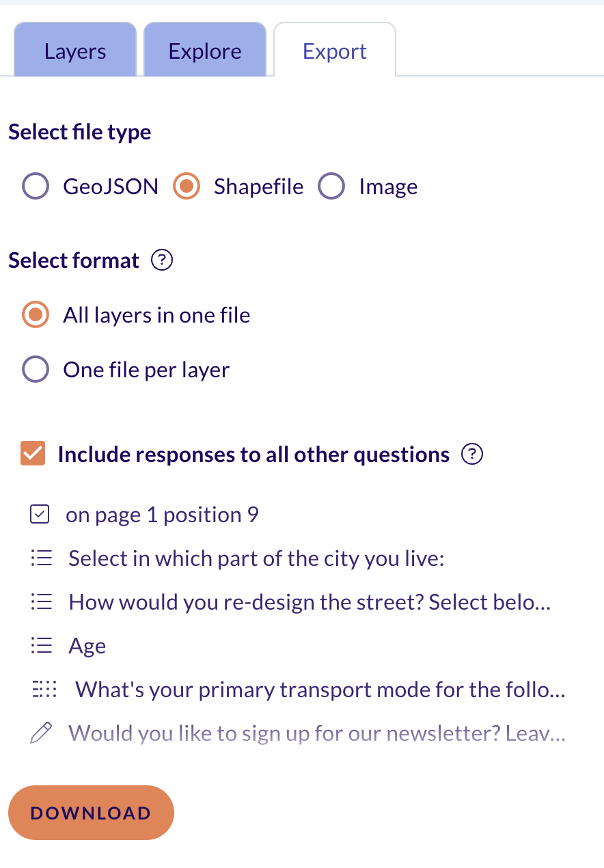Select One file per layer option
The height and width of the screenshot is (868, 604).
36,370
